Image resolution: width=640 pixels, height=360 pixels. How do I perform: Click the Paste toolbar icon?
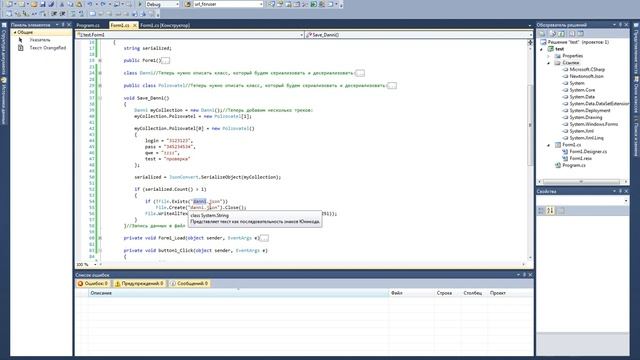click(79, 4)
